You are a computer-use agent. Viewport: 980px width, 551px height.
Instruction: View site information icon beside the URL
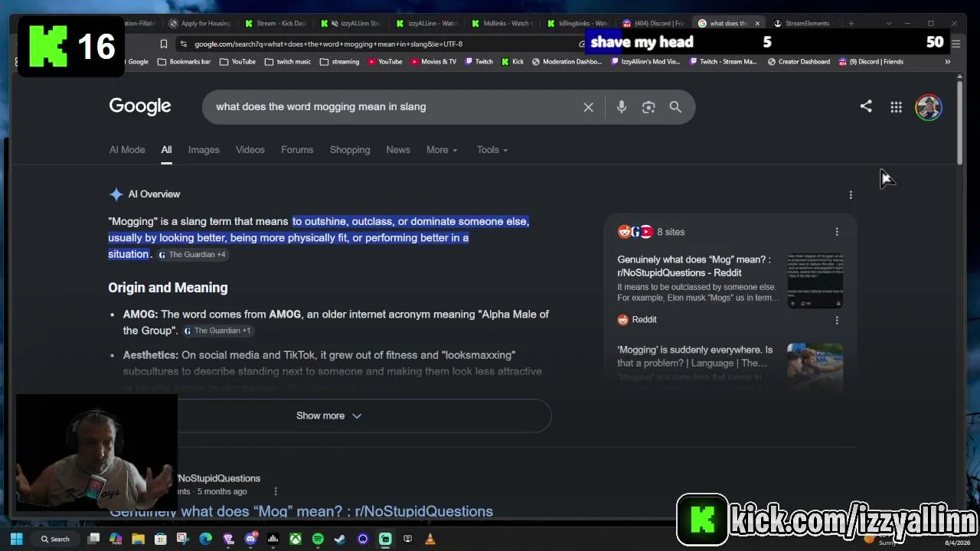[x=184, y=44]
